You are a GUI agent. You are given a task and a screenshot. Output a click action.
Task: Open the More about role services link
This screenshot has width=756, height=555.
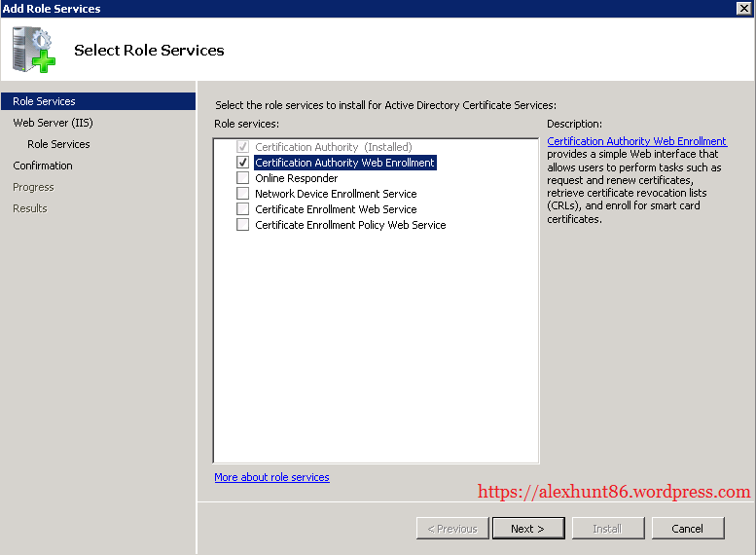pos(271,477)
